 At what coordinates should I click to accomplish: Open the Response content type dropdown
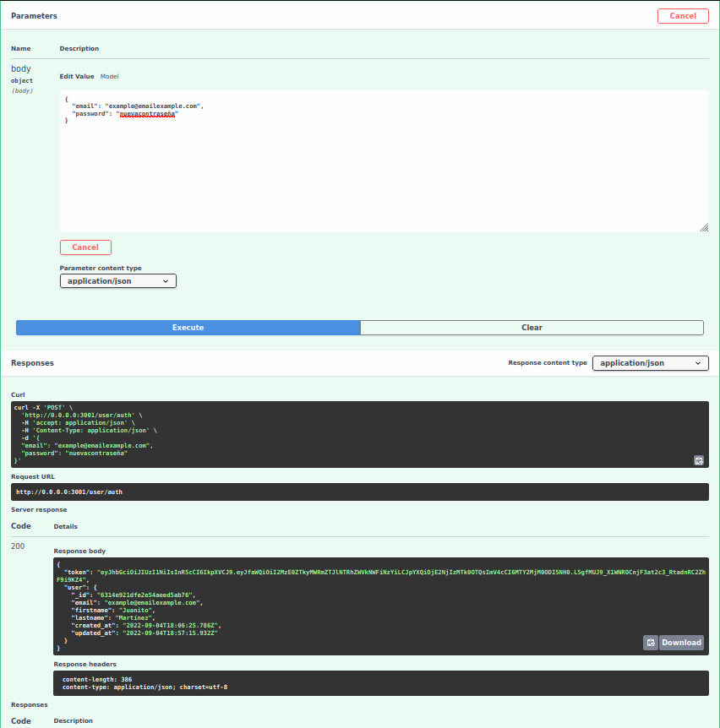click(650, 363)
